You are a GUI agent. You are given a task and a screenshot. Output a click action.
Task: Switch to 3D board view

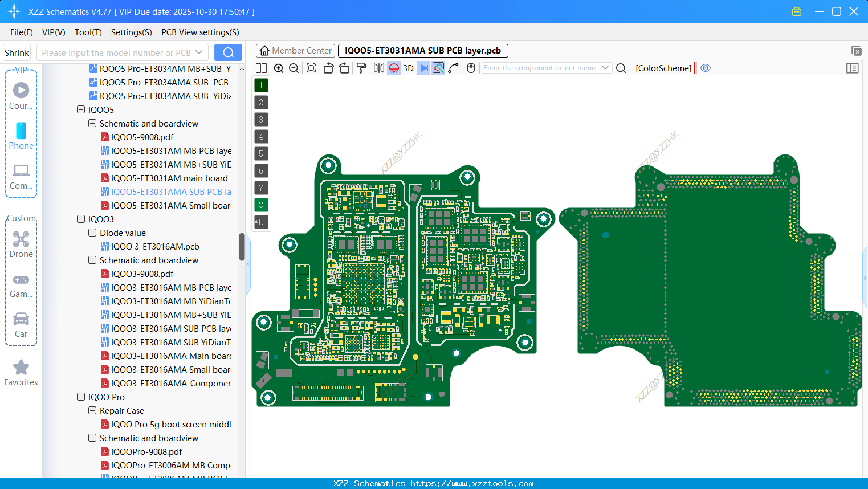click(407, 68)
